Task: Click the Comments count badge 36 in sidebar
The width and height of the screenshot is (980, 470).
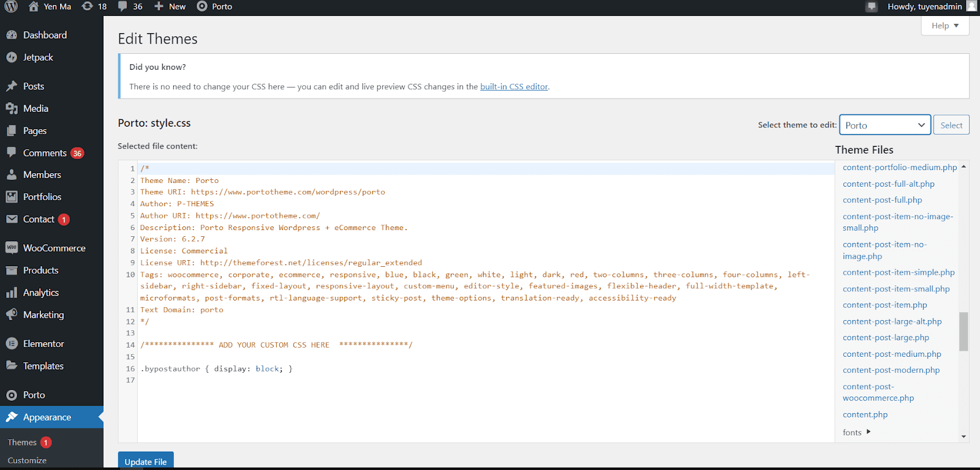Action: point(77,153)
